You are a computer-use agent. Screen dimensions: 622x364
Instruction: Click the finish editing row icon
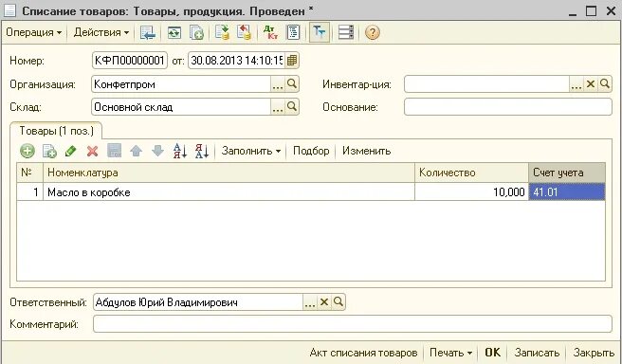coord(114,151)
